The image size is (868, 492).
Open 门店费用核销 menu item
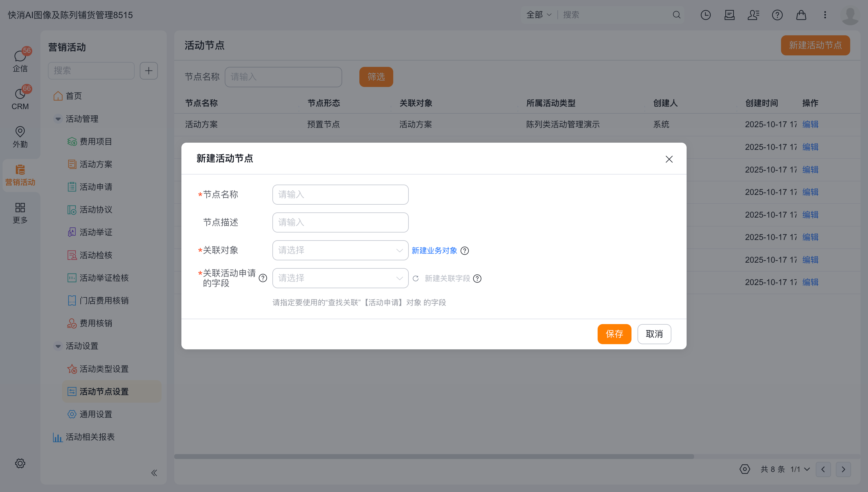(x=98, y=301)
